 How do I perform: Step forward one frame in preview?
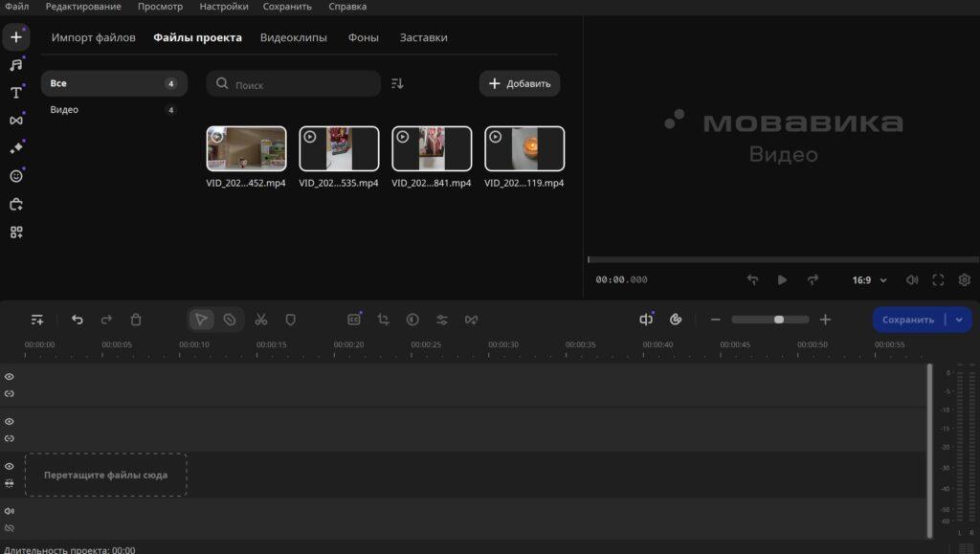[813, 279]
